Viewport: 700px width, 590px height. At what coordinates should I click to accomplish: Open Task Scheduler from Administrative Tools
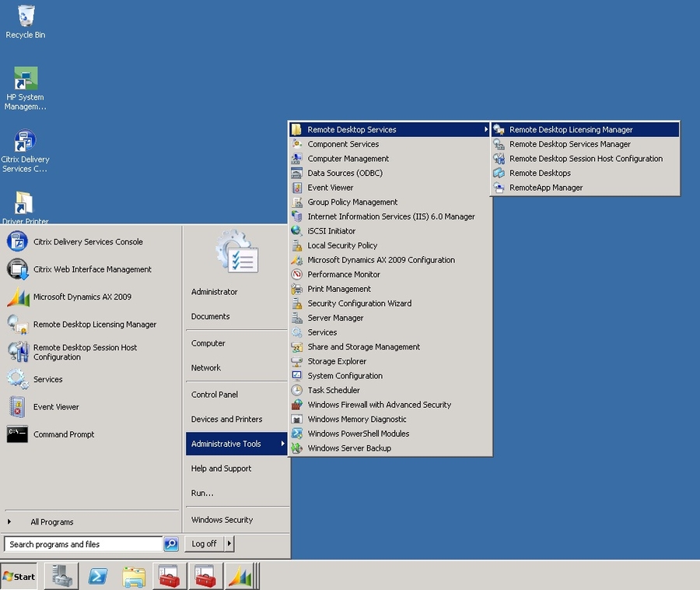coord(334,391)
